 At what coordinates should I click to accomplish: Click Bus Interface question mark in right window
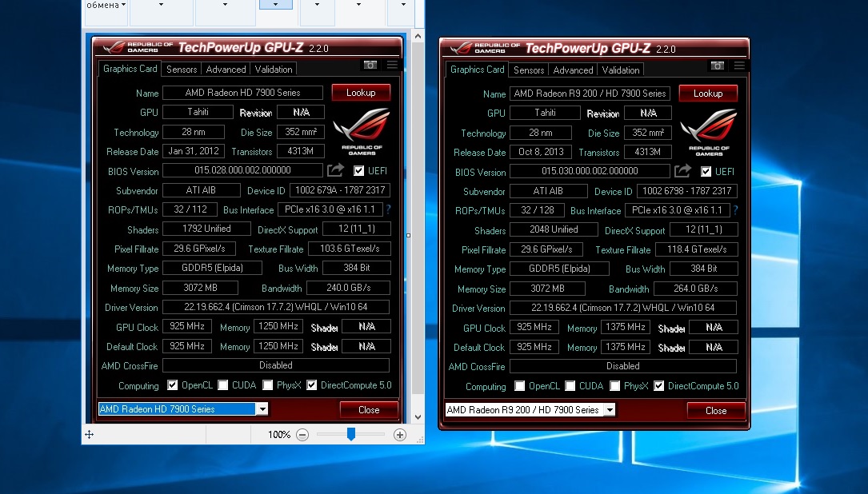tap(735, 210)
